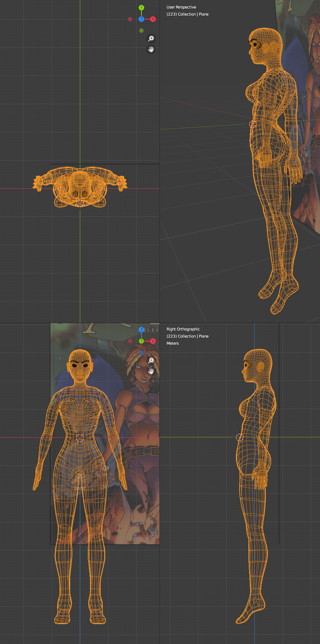
Task: Click the blue Z axis in top-view gizmo
Action: tap(141, 19)
